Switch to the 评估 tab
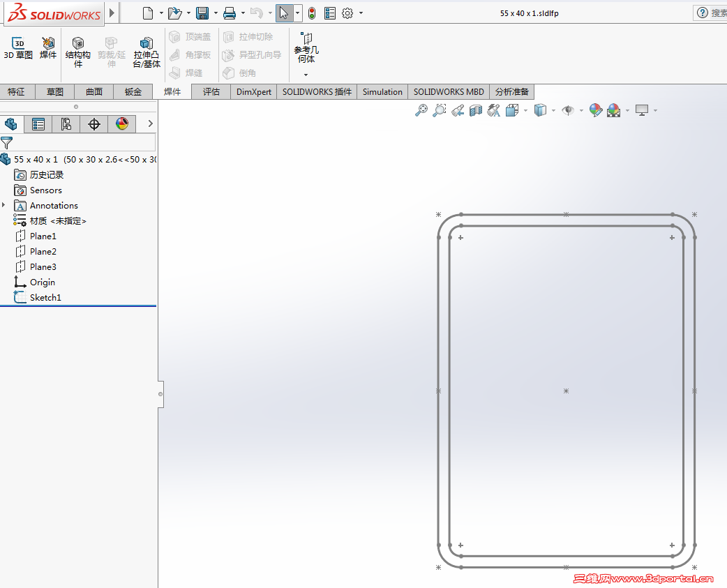 (211, 92)
